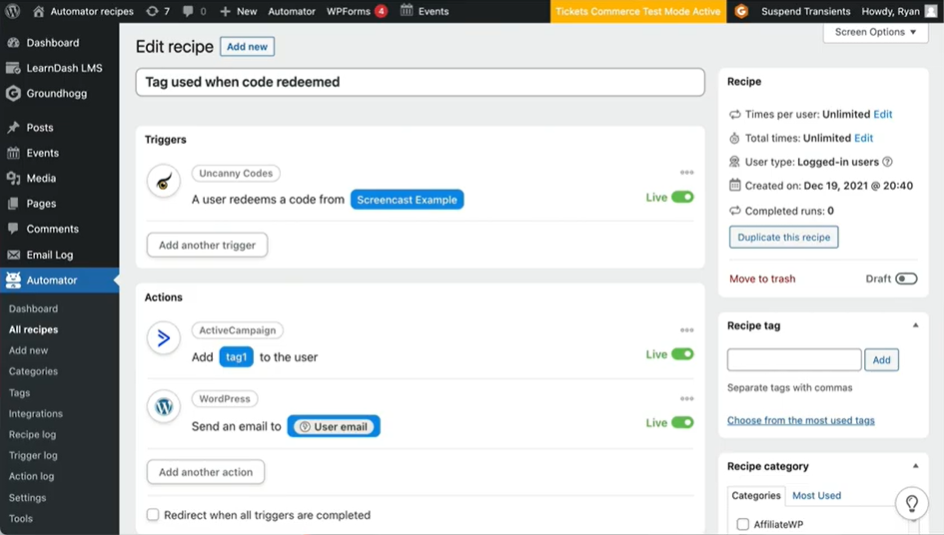The image size is (944, 535).
Task: Open the Screen Options dropdown
Action: (875, 32)
